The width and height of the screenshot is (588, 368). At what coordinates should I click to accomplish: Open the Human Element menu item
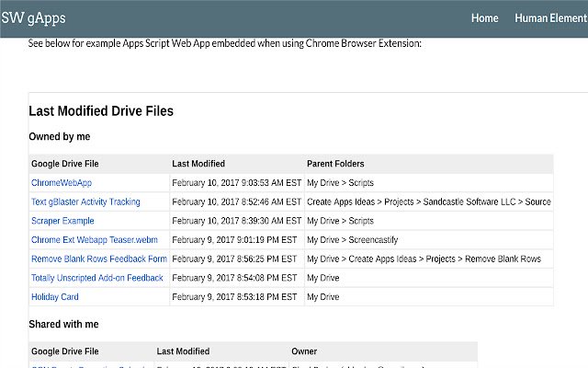coord(551,18)
